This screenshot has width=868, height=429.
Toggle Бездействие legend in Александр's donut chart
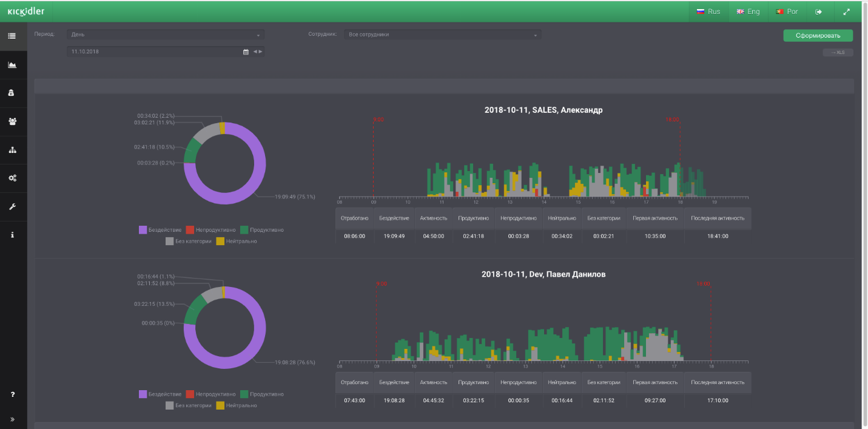click(160, 230)
